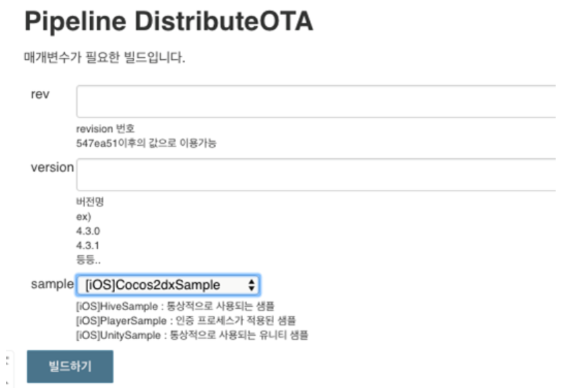
Task: Open the sample dropdown menu
Action: pyautogui.click(x=167, y=285)
